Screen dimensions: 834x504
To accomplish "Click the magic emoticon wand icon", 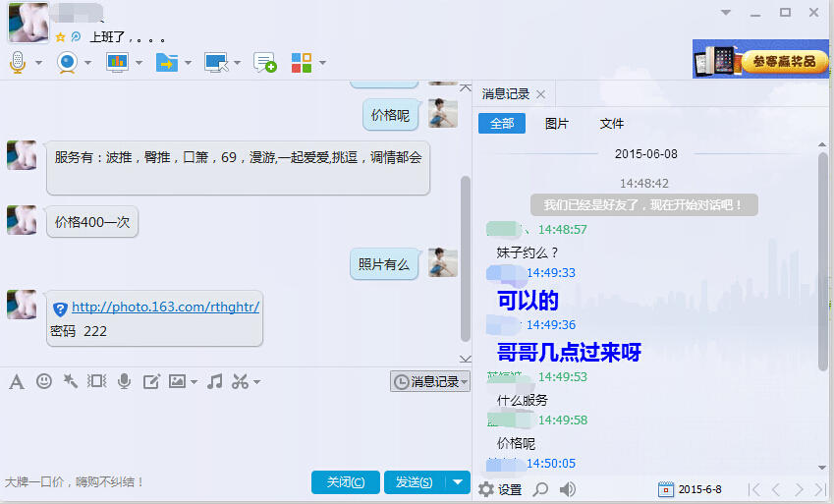I will click(x=70, y=381).
